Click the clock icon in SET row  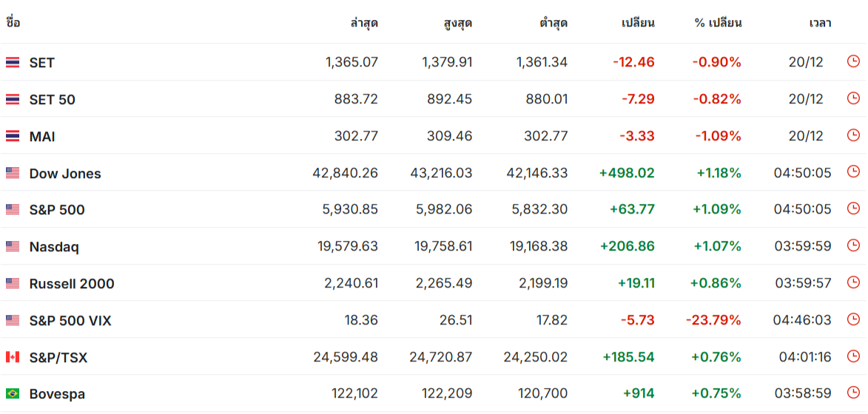click(x=854, y=62)
